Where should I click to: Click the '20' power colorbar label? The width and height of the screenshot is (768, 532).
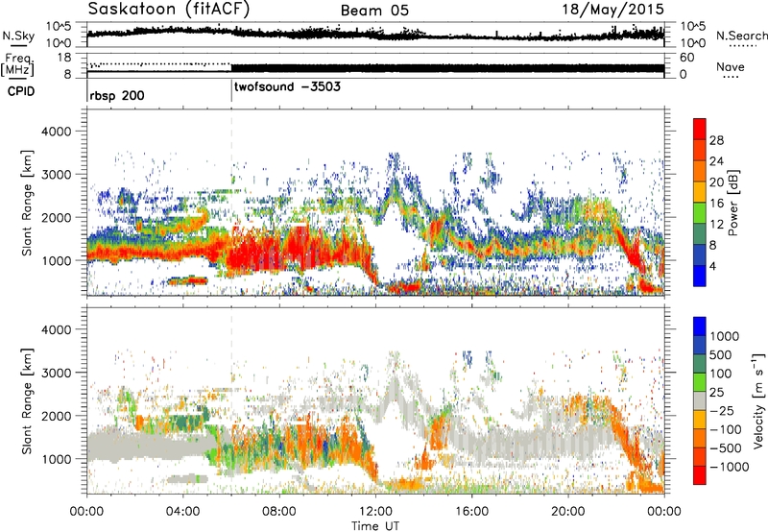[x=716, y=182]
